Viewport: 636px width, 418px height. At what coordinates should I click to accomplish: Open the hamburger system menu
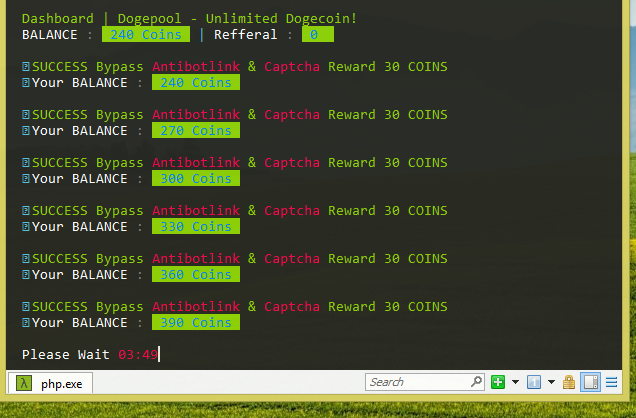coord(611,382)
